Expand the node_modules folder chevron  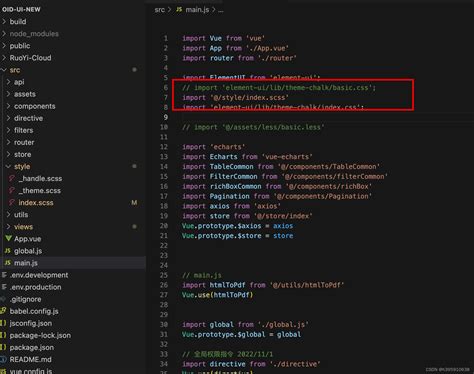(4, 34)
